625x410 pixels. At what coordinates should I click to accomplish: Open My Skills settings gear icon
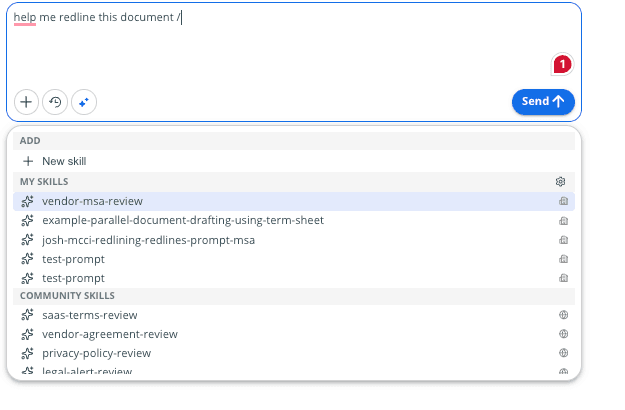point(560,182)
